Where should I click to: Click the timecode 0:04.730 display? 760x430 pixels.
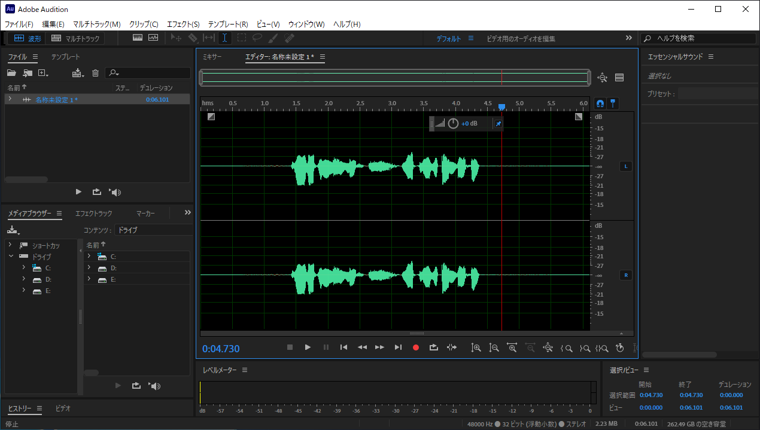[221, 349]
